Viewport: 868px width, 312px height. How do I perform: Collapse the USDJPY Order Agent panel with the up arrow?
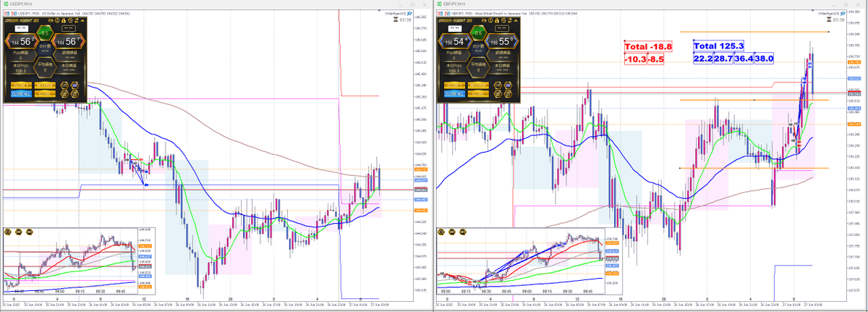(82, 20)
